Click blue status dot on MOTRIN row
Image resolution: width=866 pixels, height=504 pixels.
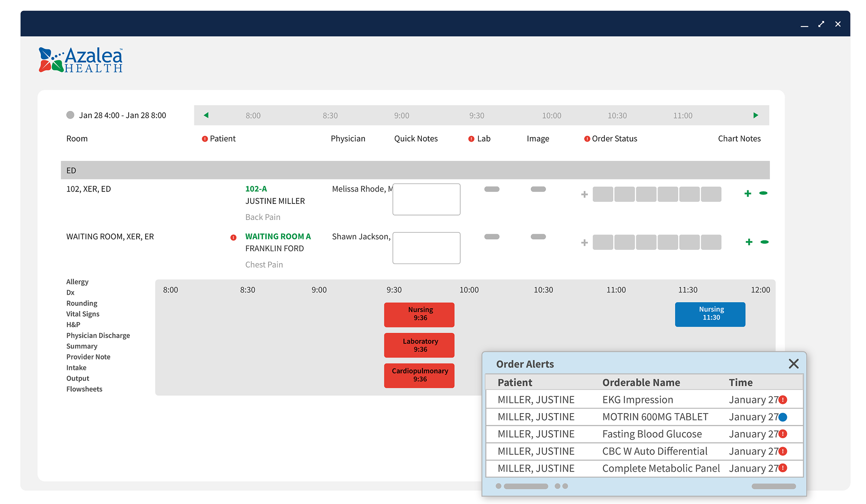click(783, 417)
